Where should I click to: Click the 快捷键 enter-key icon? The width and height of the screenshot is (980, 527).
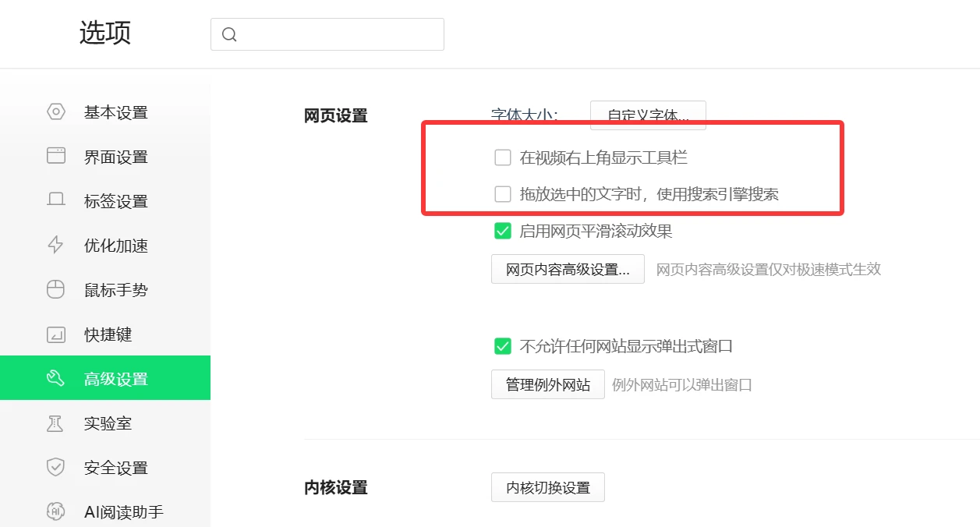click(x=56, y=334)
